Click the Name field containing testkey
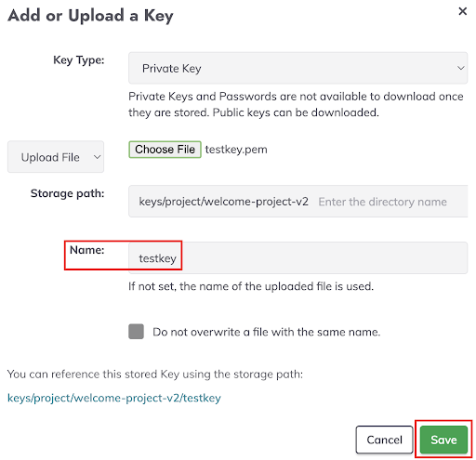Screen dimensions: 476x460 tap(297, 257)
